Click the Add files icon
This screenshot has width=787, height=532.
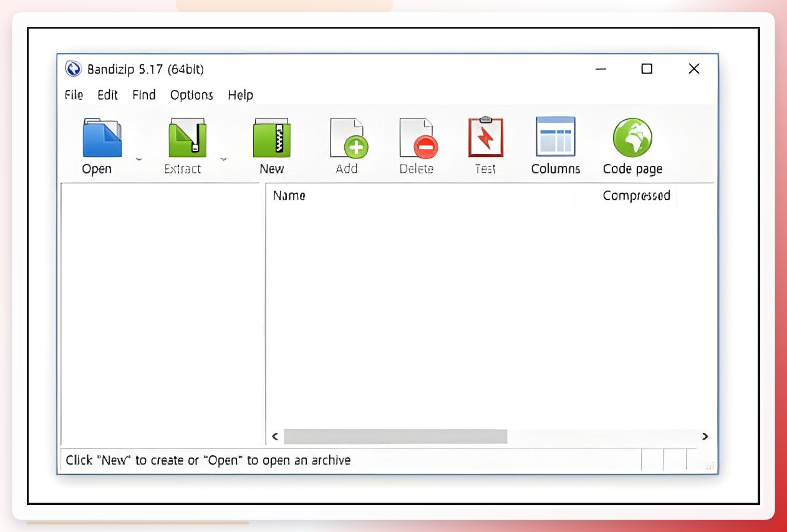point(349,138)
